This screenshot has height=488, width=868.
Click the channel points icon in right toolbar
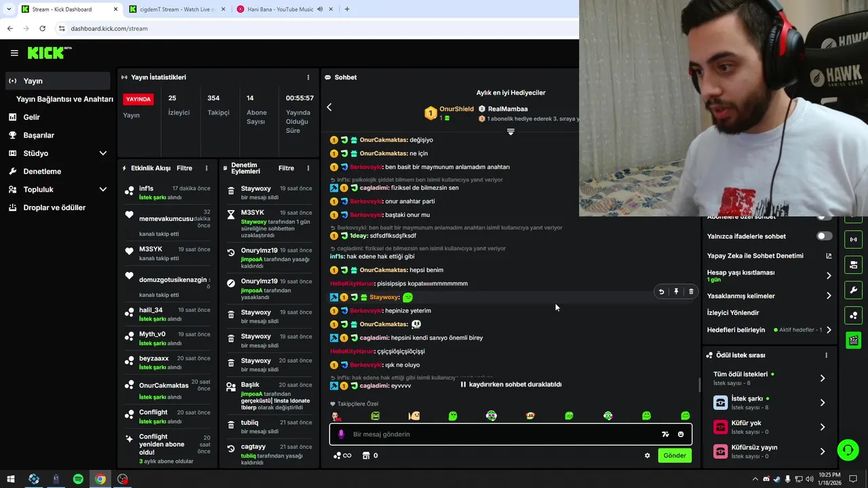[x=853, y=315]
